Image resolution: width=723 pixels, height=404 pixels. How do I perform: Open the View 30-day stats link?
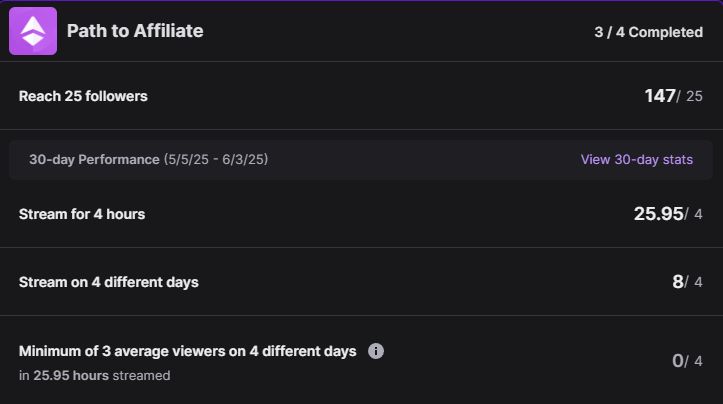[x=636, y=160]
